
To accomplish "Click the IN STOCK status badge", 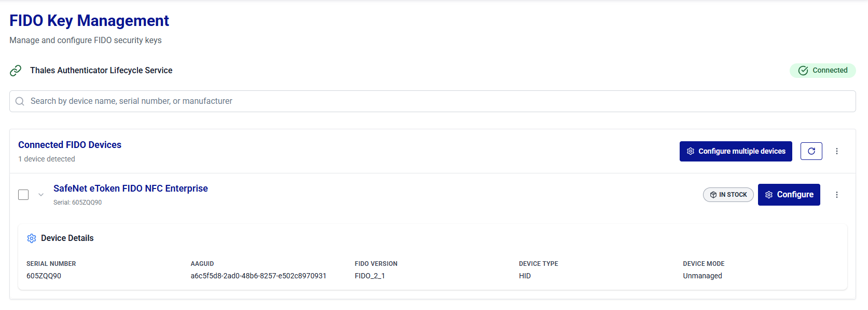I will (728, 195).
